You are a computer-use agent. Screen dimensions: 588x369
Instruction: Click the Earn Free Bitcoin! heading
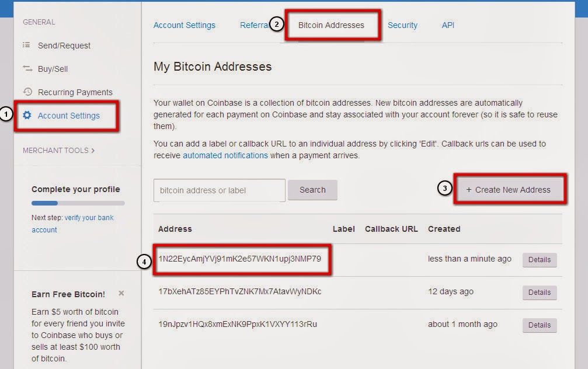[68, 294]
